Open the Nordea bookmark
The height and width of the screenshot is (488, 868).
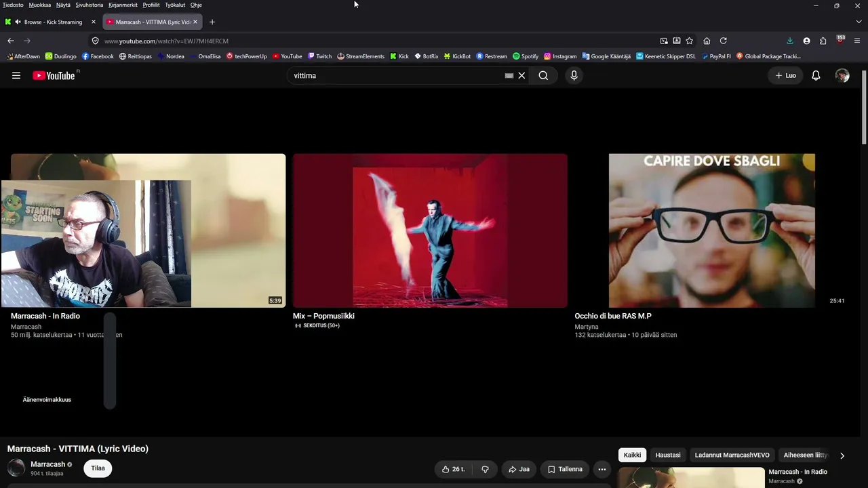(x=170, y=56)
